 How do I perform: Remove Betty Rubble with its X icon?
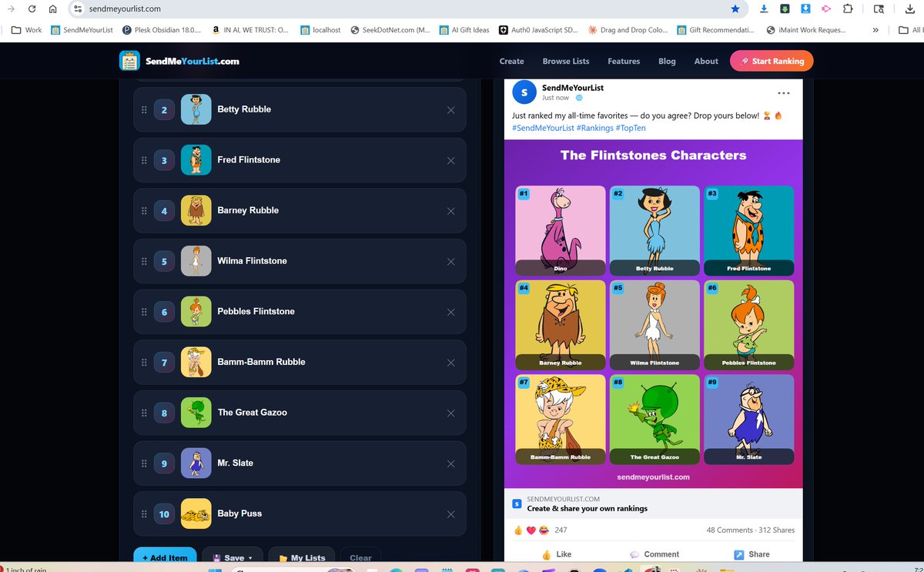tap(451, 109)
